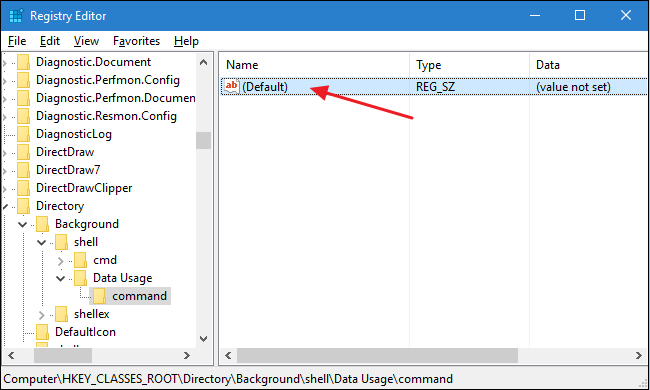Viewport: 650px width, 390px height.
Task: Click the Registry Editor app icon in title bar
Action: coord(16,16)
